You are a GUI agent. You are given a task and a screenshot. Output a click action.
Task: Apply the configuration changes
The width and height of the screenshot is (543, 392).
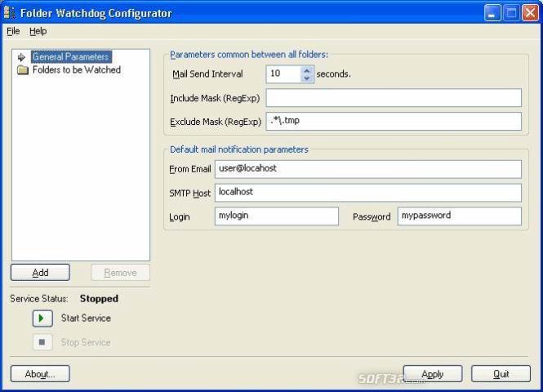click(x=433, y=374)
